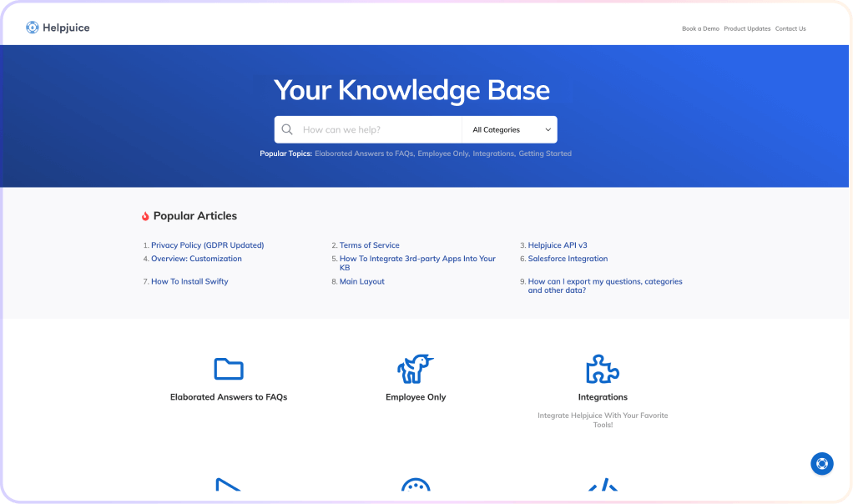
Task: Open the Elaborated Answers to FAQs folder icon
Action: [x=229, y=369]
